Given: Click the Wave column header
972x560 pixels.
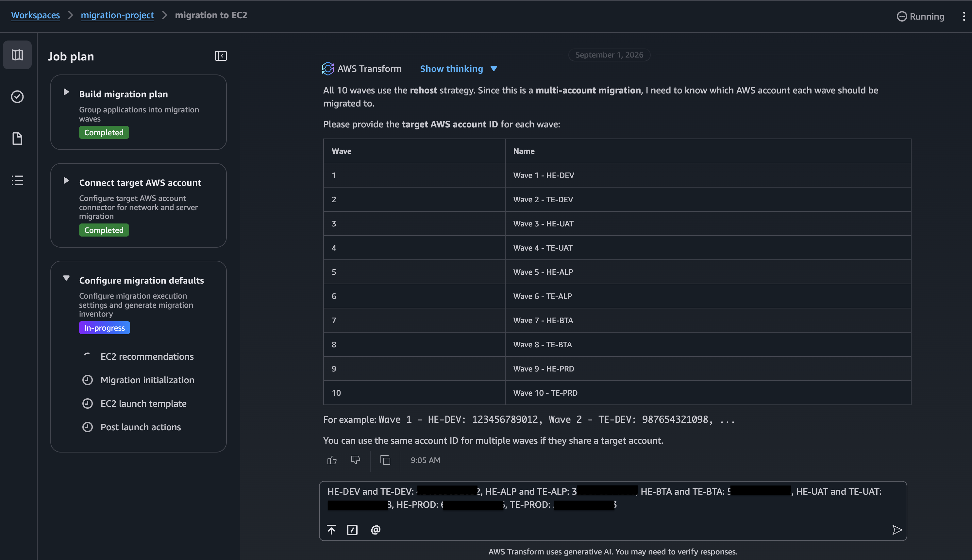Looking at the screenshot, I should click(414, 151).
